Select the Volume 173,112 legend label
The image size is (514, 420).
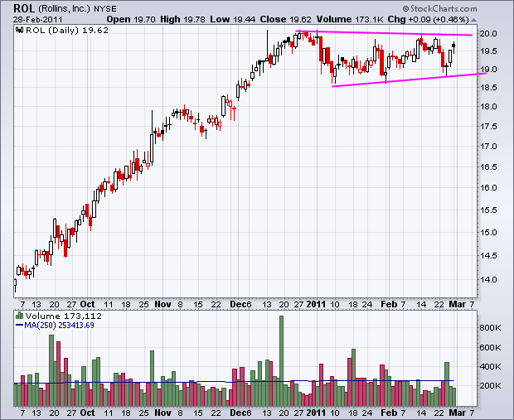tap(64, 316)
